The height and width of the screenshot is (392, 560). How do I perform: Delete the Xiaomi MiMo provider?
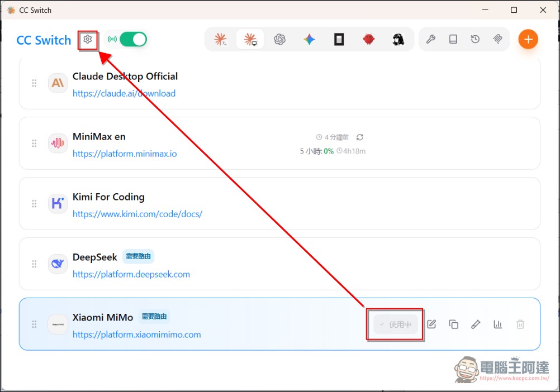pyautogui.click(x=520, y=324)
